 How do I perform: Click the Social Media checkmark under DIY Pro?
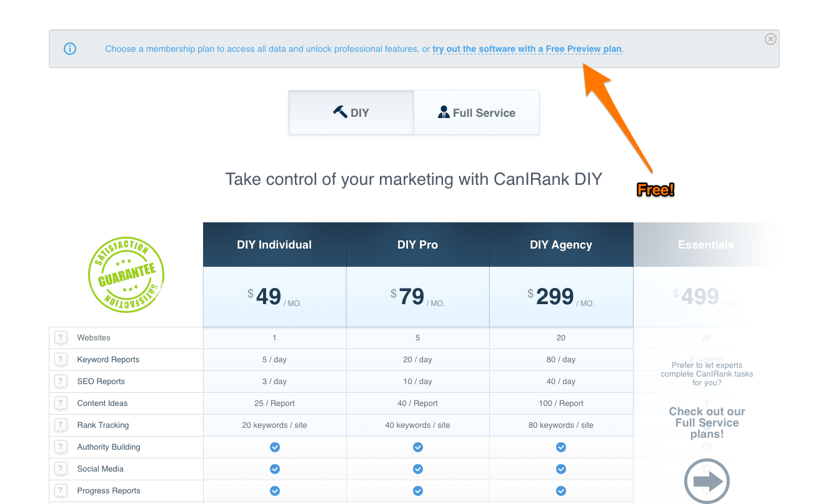tap(418, 469)
